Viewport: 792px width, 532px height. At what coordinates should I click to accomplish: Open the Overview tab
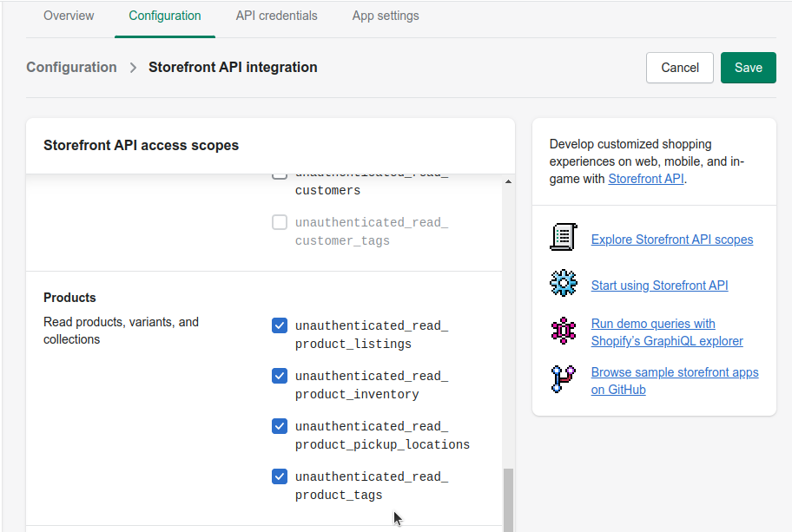click(69, 16)
